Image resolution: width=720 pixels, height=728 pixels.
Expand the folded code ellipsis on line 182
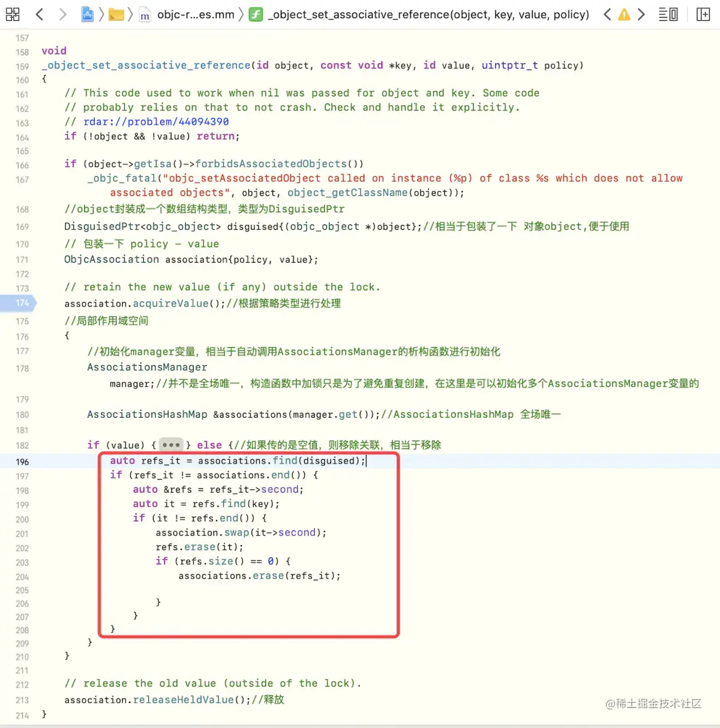point(171,445)
